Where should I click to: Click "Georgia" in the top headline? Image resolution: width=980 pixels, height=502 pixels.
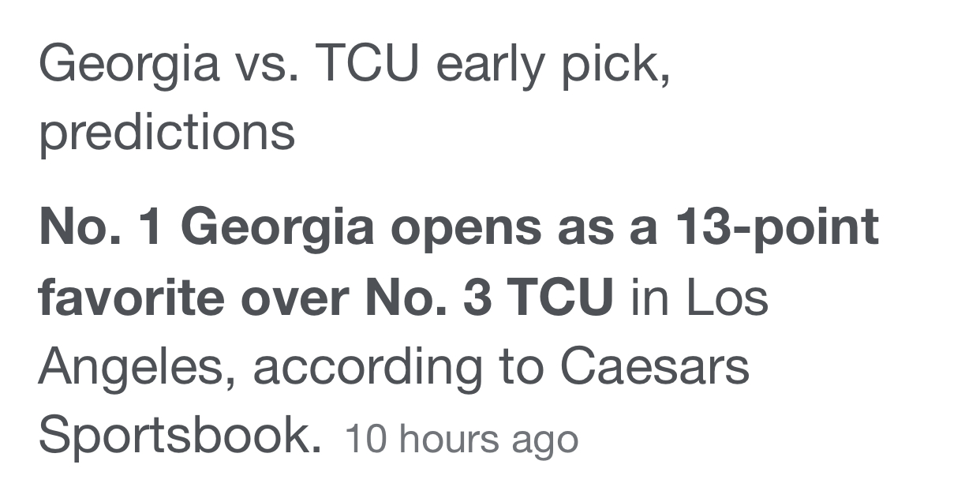[129, 63]
